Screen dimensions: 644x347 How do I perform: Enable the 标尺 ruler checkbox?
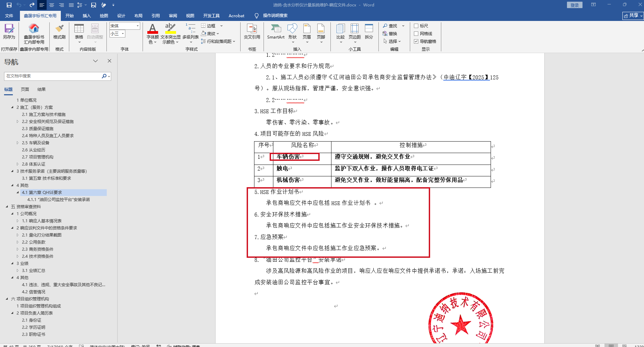(x=416, y=26)
